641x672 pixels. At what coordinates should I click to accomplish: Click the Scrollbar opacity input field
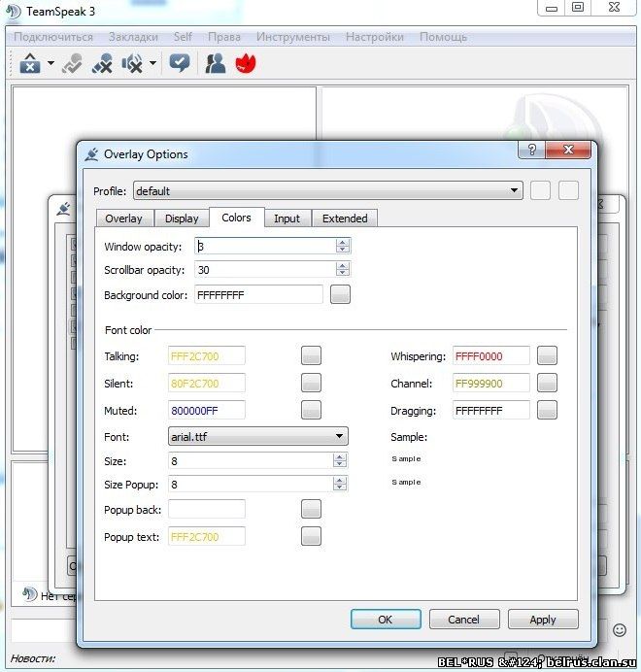tap(265, 270)
